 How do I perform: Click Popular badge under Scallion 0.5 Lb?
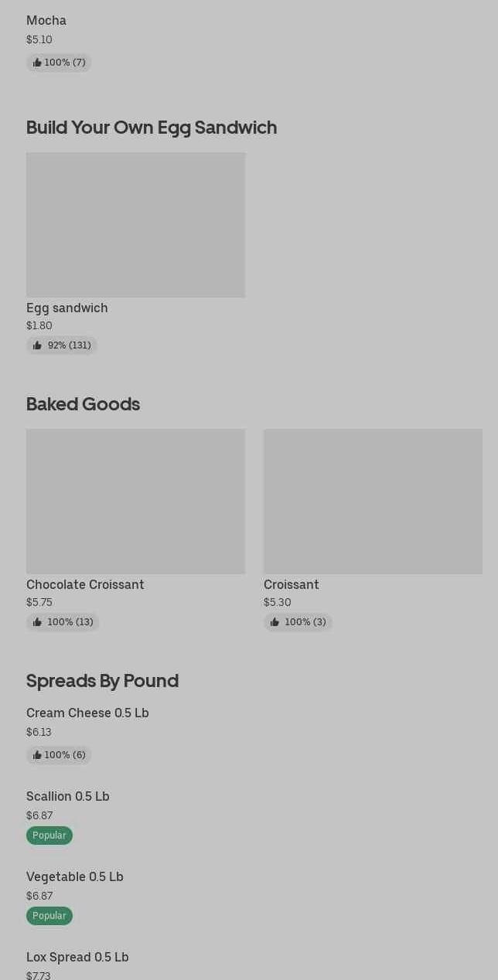tap(49, 835)
